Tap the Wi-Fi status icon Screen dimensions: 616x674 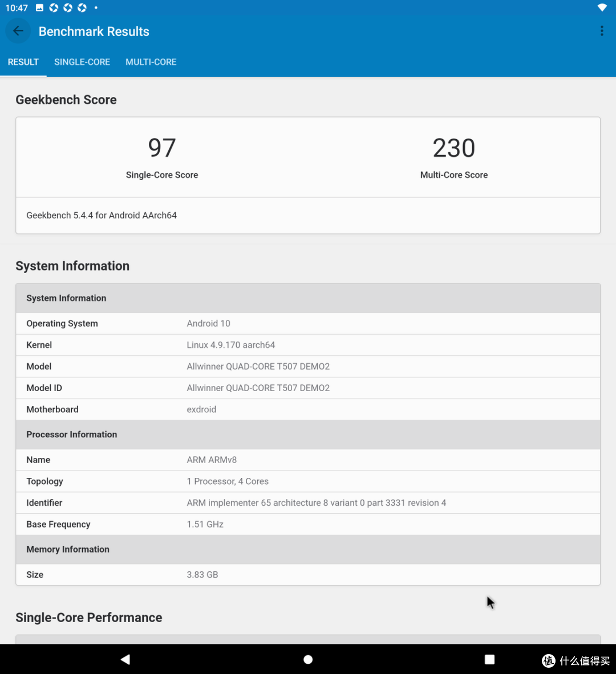(x=602, y=7)
